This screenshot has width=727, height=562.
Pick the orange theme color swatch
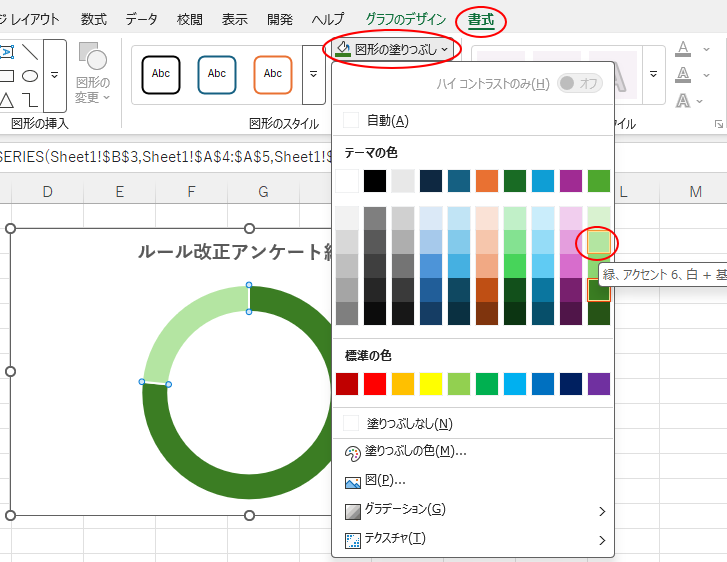(487, 181)
